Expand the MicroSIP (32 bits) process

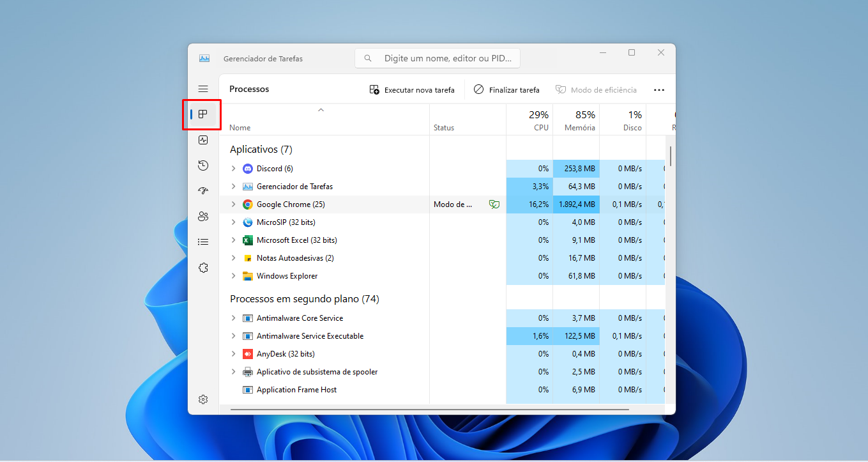[233, 222]
